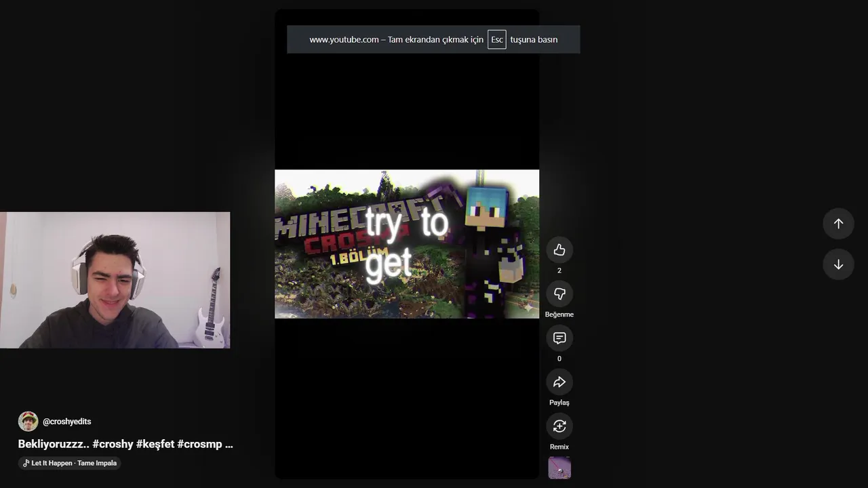Click the Remix label text

point(559,447)
